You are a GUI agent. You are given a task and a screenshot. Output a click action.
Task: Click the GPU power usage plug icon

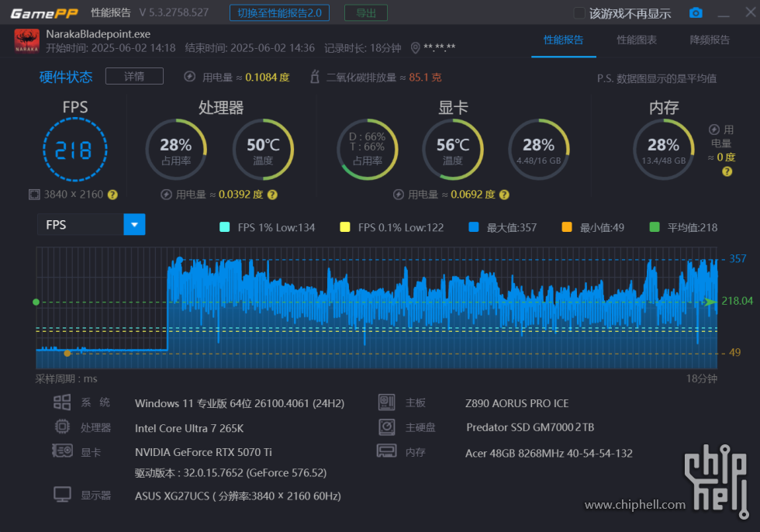pos(399,195)
